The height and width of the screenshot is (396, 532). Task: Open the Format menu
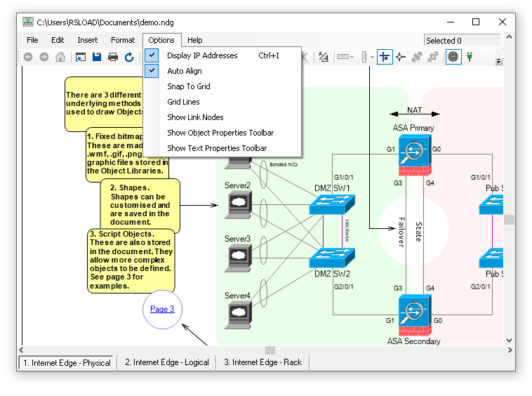[x=123, y=40]
